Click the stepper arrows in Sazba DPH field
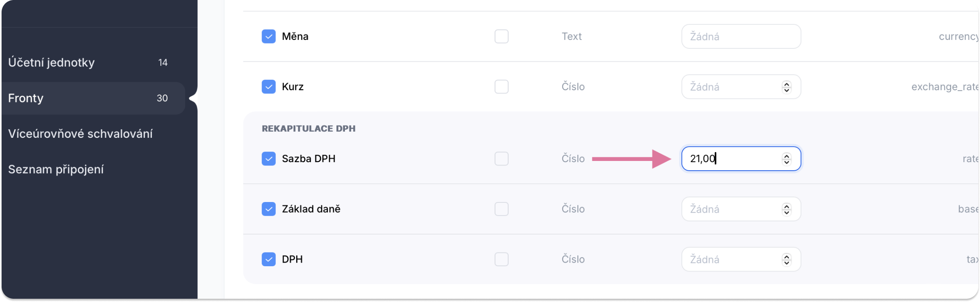This screenshot has width=980, height=302. pyautogui.click(x=787, y=159)
